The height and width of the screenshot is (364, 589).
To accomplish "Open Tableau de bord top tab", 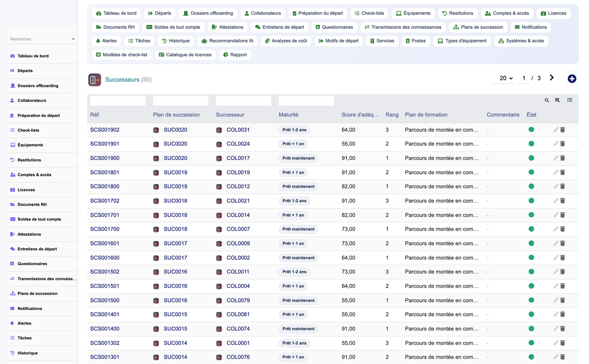I will (x=116, y=13).
